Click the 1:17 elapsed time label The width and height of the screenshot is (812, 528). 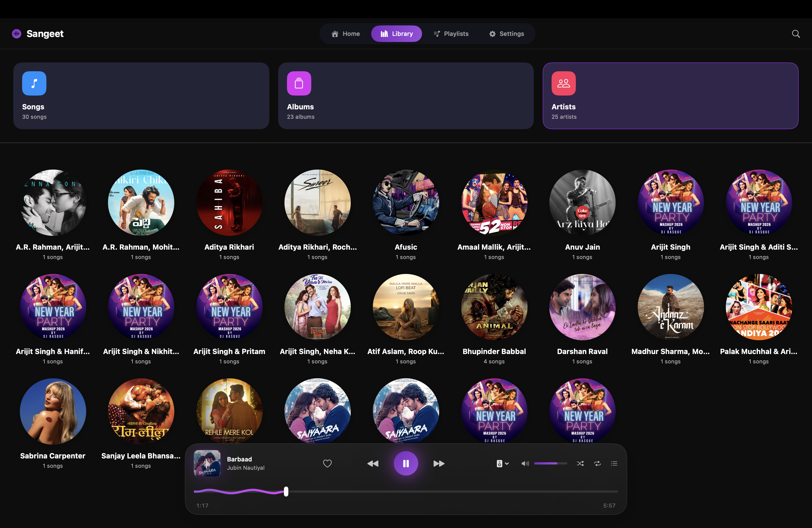pyautogui.click(x=202, y=505)
